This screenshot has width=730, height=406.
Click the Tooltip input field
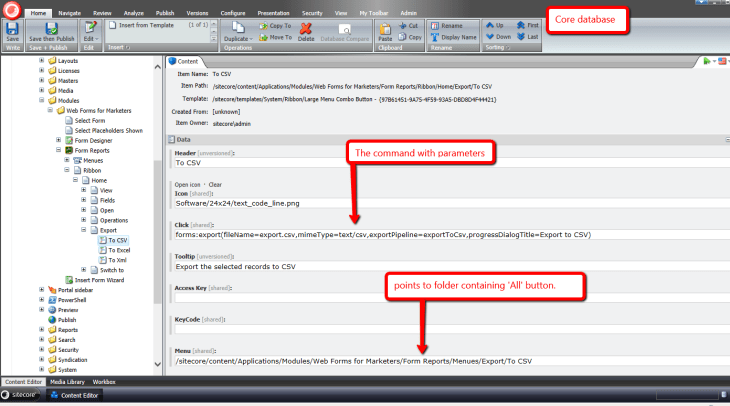tap(452, 266)
